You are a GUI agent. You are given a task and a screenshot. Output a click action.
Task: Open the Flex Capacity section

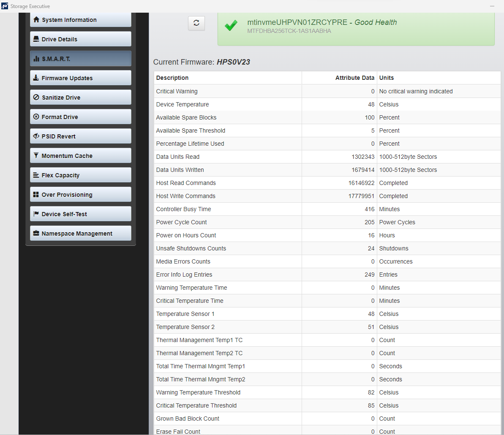[80, 175]
